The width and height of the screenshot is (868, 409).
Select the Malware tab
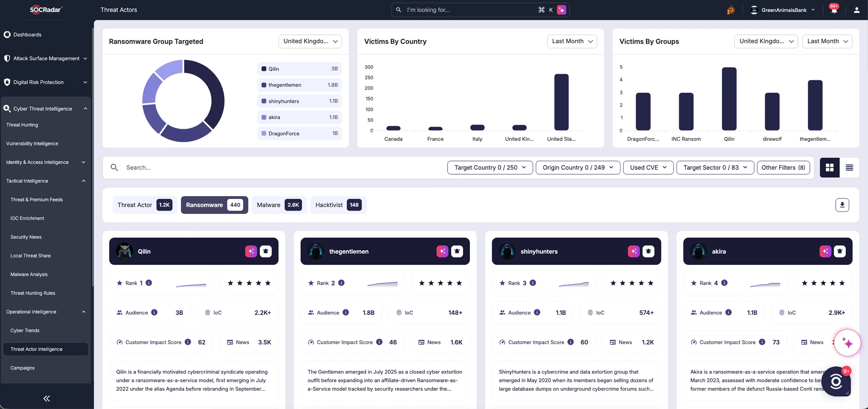(x=279, y=205)
